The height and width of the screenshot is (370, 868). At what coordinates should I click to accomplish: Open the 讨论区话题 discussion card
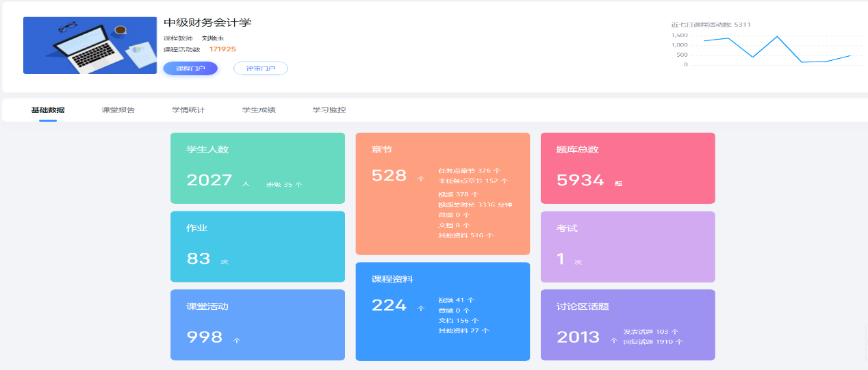(x=628, y=325)
